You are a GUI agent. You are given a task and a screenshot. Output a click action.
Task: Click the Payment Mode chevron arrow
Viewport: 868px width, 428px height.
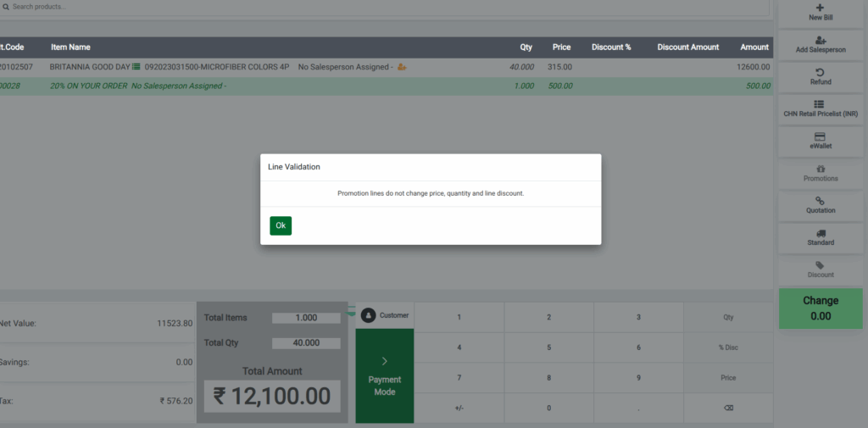pos(385,361)
